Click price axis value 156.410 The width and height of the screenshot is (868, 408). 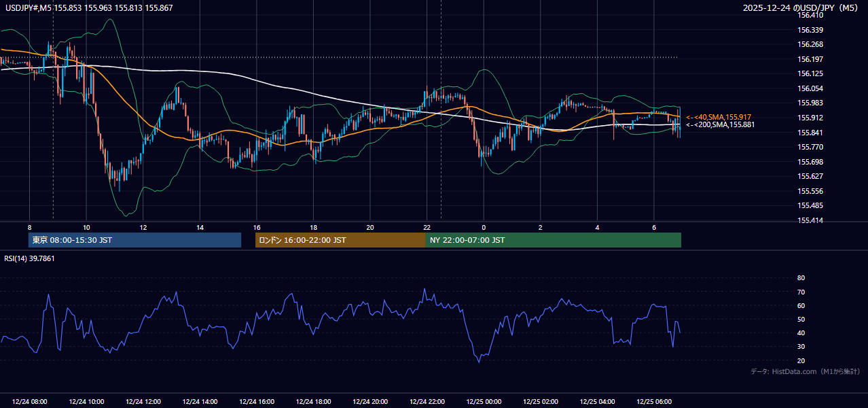coord(811,15)
